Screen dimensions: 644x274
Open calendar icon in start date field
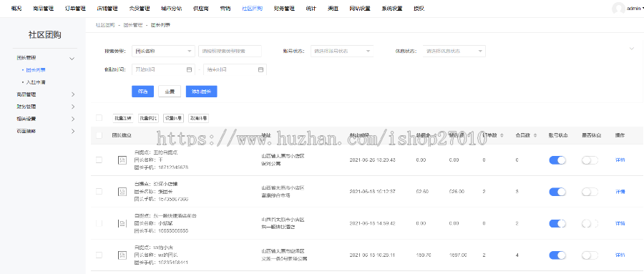(x=190, y=69)
